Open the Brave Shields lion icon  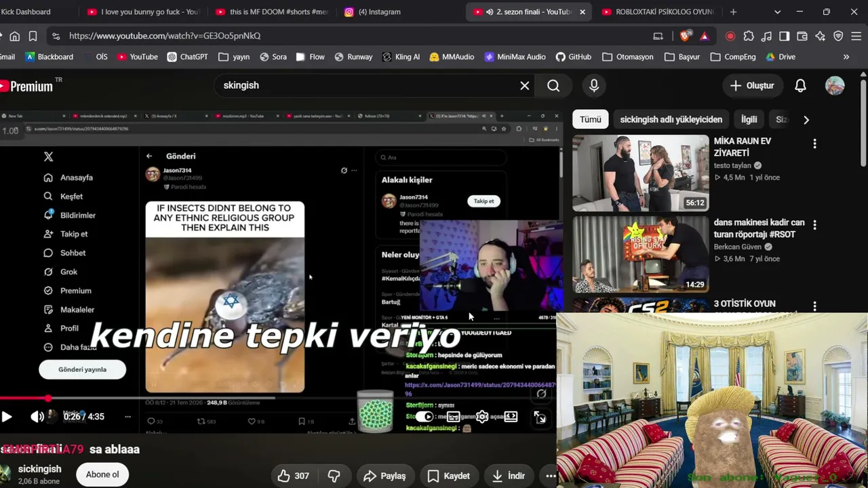click(x=685, y=36)
